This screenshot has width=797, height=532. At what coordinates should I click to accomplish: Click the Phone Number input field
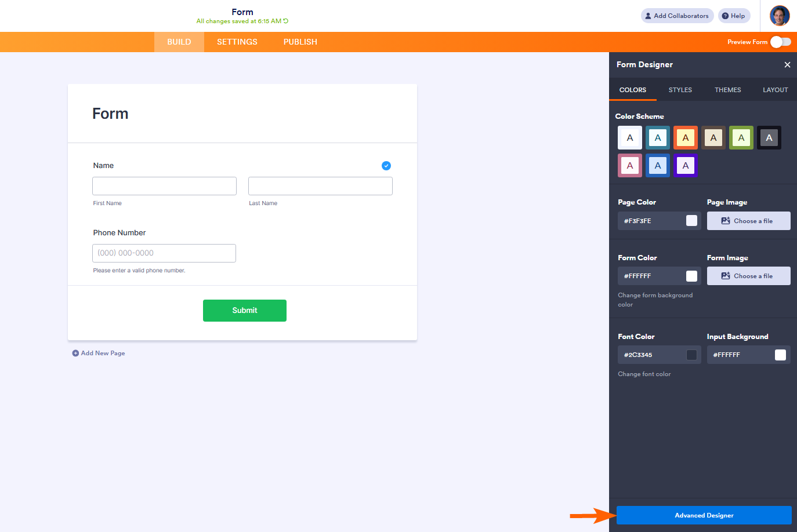coord(164,253)
